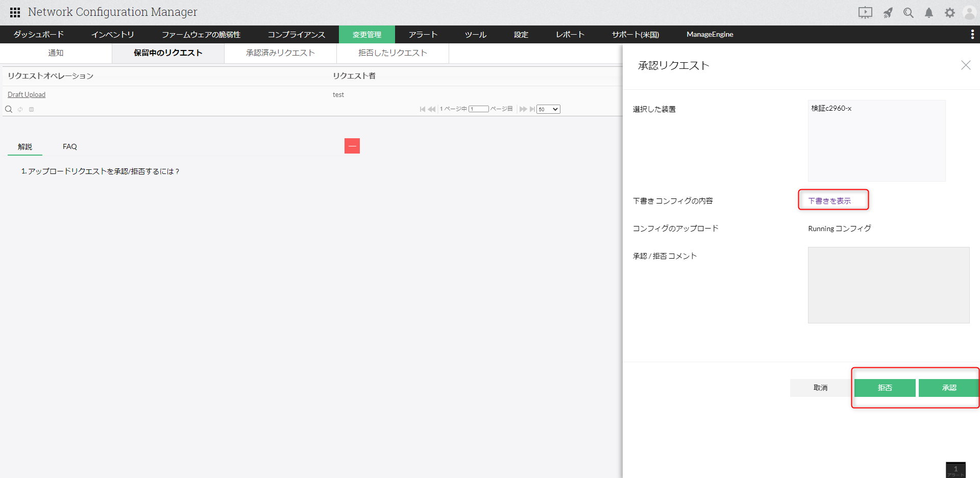Go to previous page of results
Screen dimensions: 980x478
(432, 109)
